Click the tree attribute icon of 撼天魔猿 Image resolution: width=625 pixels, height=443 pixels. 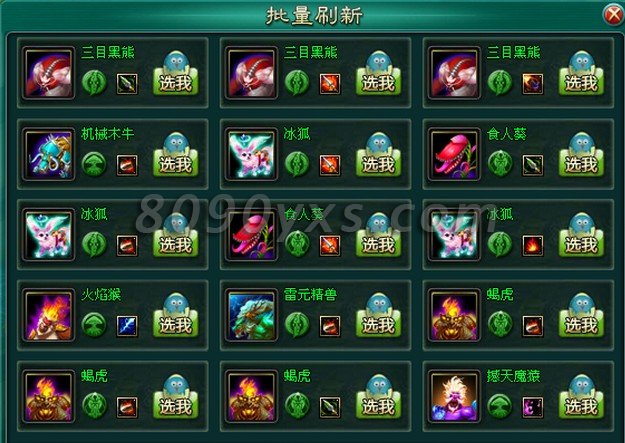(500, 406)
